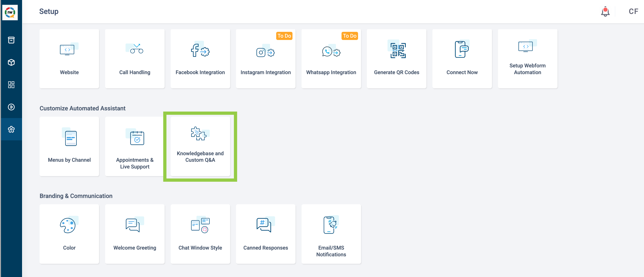The height and width of the screenshot is (277, 644).
Task: Open the Appointments & Live Support card
Action: coord(135,146)
